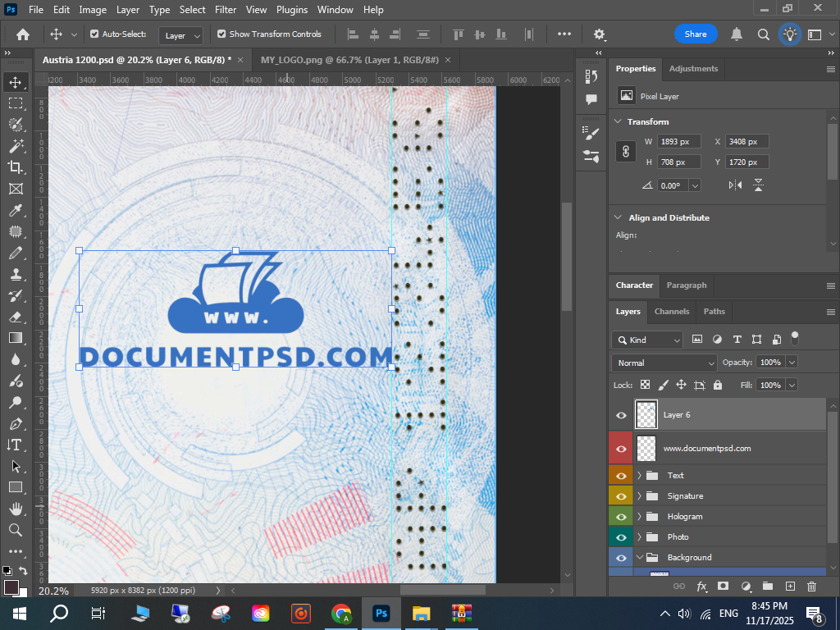Click the Share button
840x630 pixels.
coord(696,34)
